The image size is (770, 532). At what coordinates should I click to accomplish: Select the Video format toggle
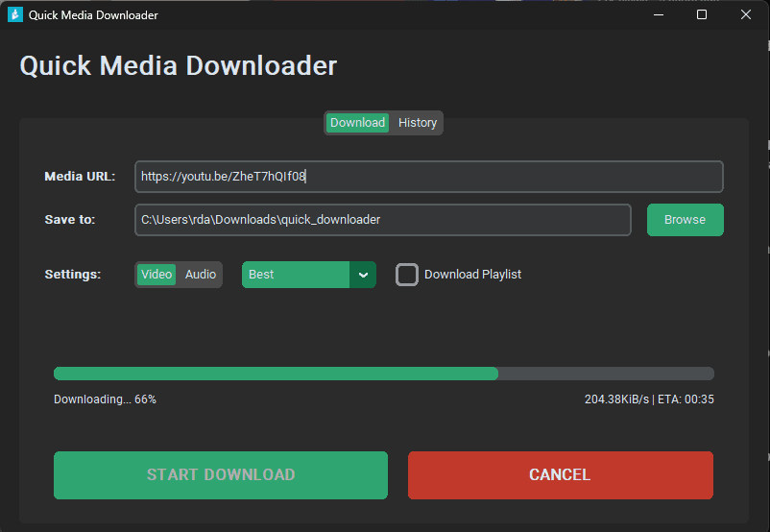pyautogui.click(x=156, y=275)
